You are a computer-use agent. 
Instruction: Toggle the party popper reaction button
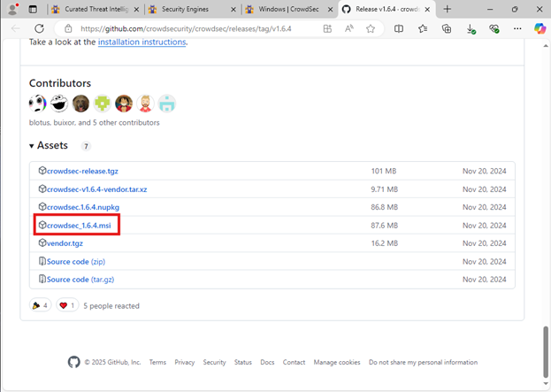pos(40,305)
